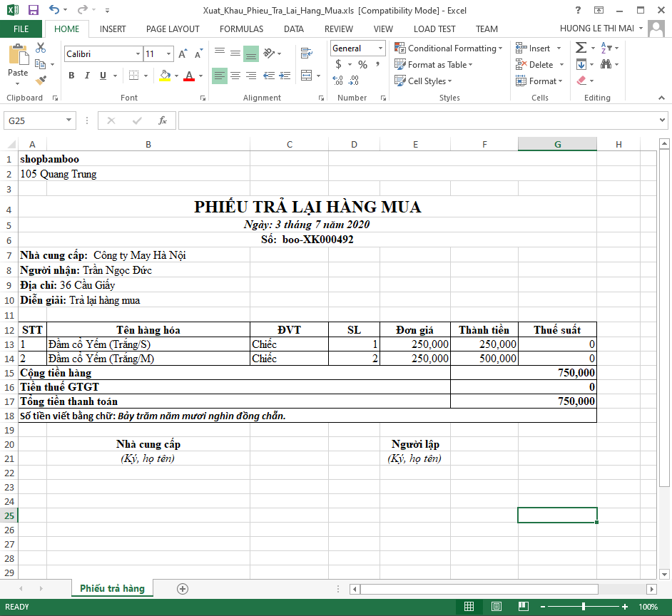Image resolution: width=672 pixels, height=616 pixels.
Task: Increase font size with large A icon
Action: [x=183, y=54]
